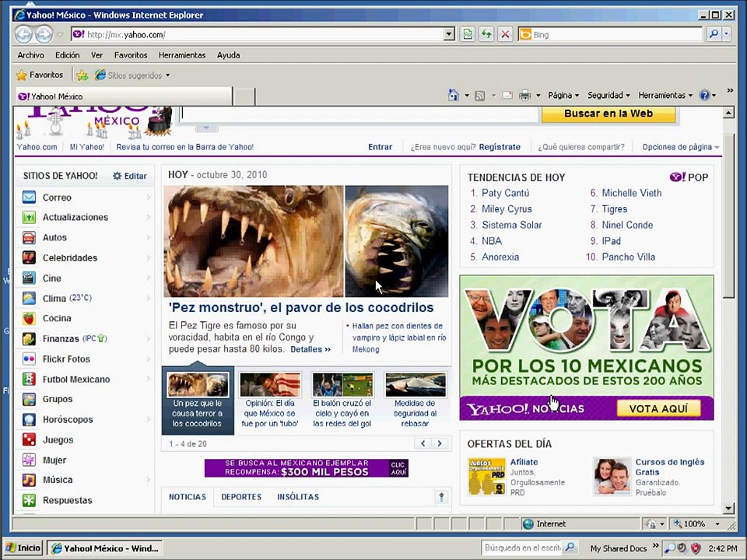Open the RSS feeds icon in command bar
This screenshot has height=560, width=747.
point(480,96)
